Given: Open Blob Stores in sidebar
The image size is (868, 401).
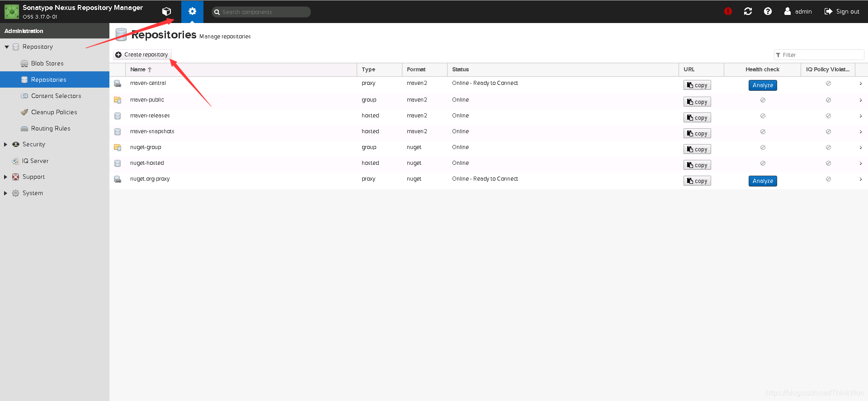Looking at the screenshot, I should click(x=55, y=63).
